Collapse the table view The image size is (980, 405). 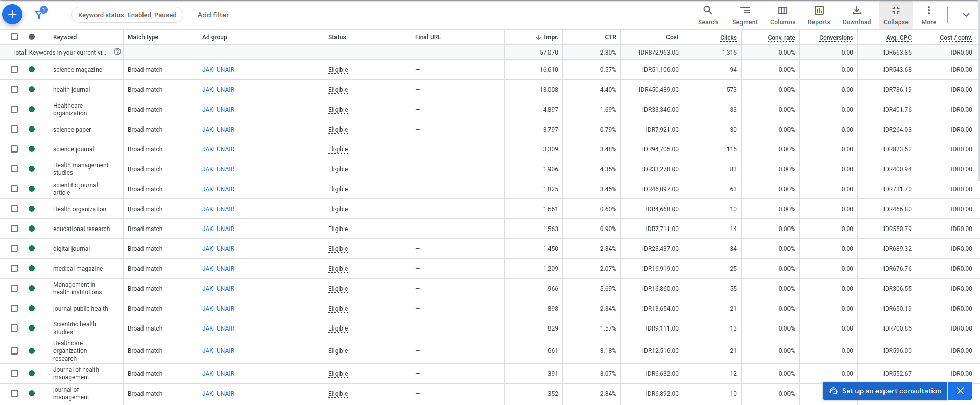click(896, 15)
